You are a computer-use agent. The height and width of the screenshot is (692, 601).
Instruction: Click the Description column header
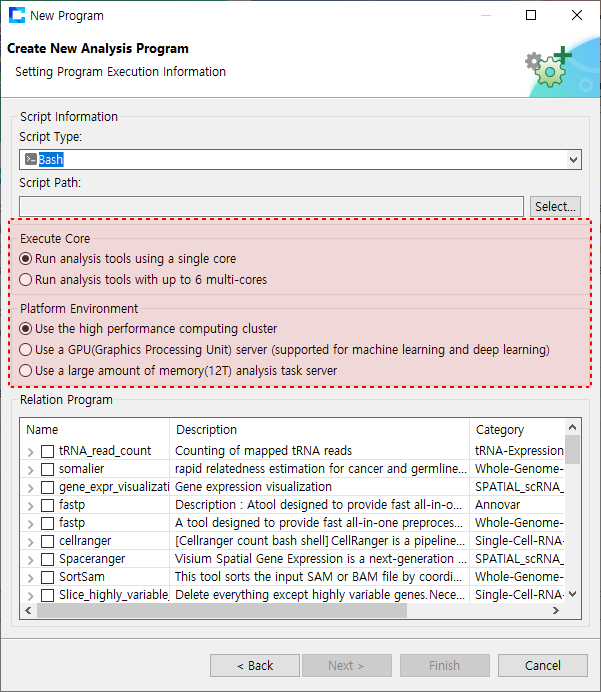tap(319, 430)
